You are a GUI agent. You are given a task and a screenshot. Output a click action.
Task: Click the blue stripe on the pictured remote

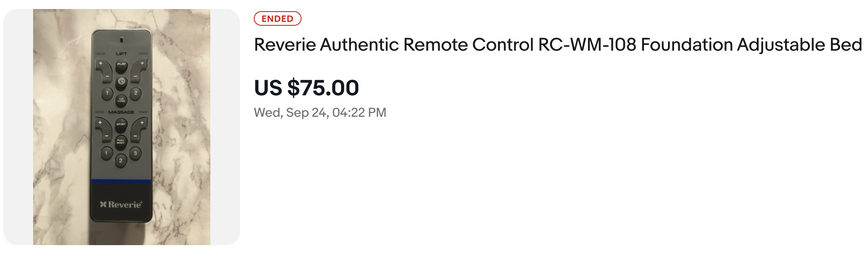(121, 181)
